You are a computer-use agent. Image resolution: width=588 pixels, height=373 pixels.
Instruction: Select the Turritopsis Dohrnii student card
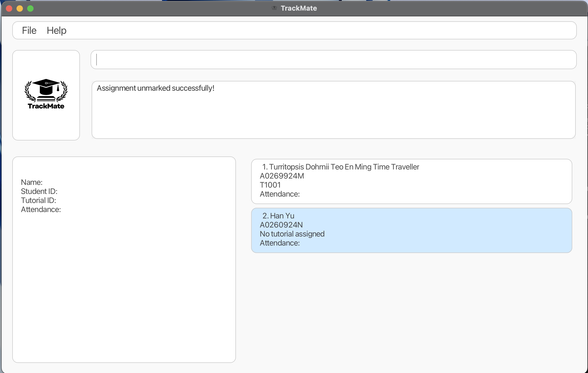point(411,181)
